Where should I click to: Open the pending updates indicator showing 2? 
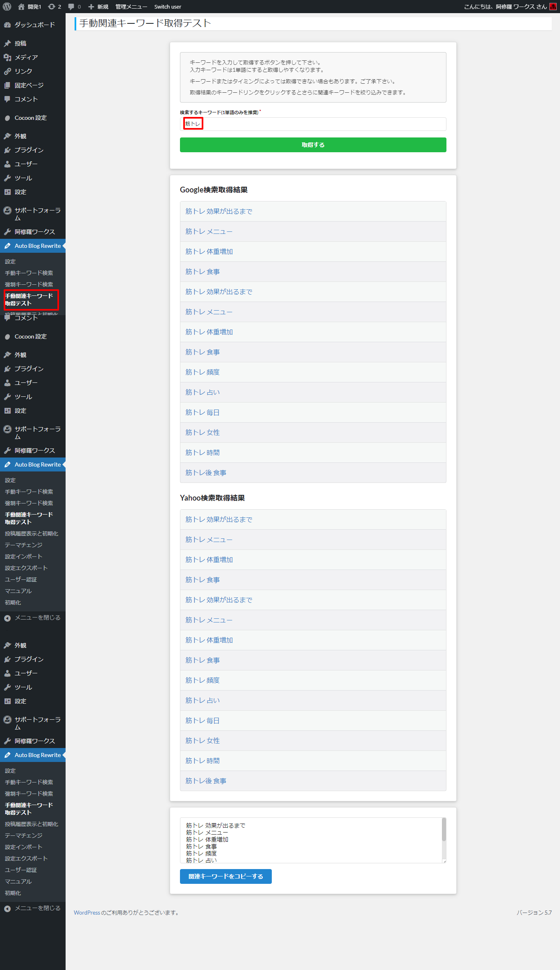(55, 7)
